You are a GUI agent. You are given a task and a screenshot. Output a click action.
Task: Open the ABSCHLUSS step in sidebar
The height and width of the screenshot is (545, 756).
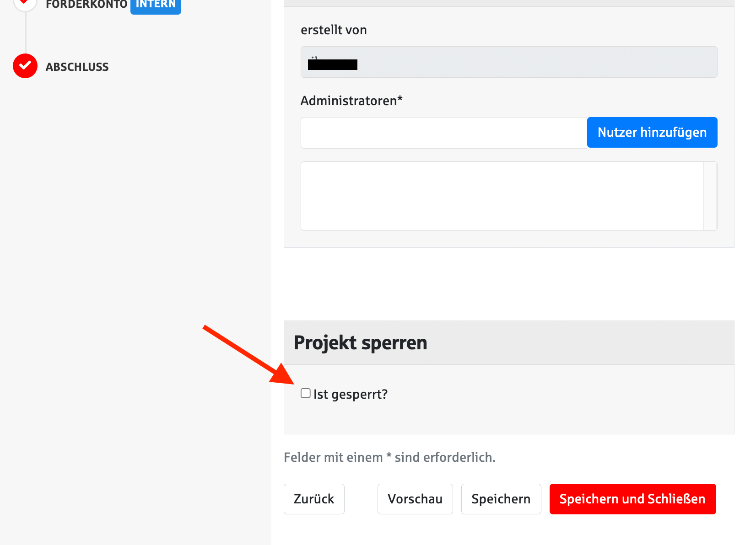point(77,67)
